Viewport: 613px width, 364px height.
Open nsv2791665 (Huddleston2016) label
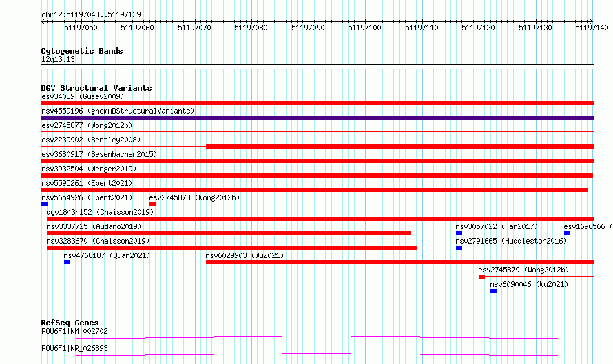511,241
